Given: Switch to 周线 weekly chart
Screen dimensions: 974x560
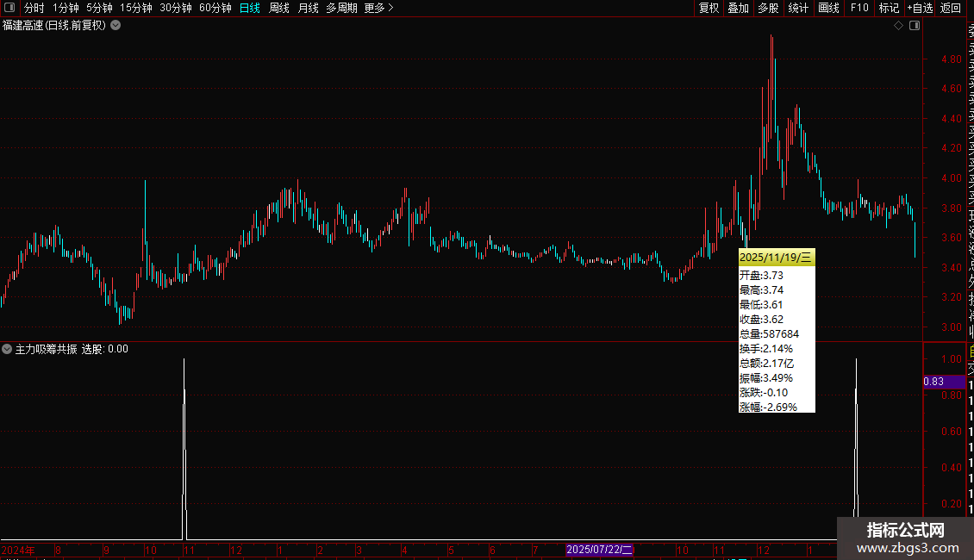Looking at the screenshot, I should click(x=279, y=8).
